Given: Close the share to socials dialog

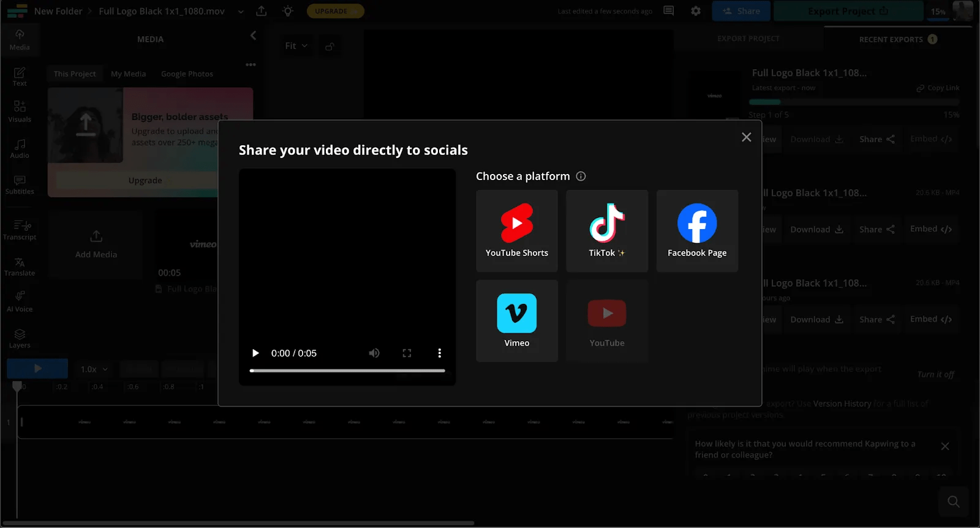Looking at the screenshot, I should click(746, 137).
